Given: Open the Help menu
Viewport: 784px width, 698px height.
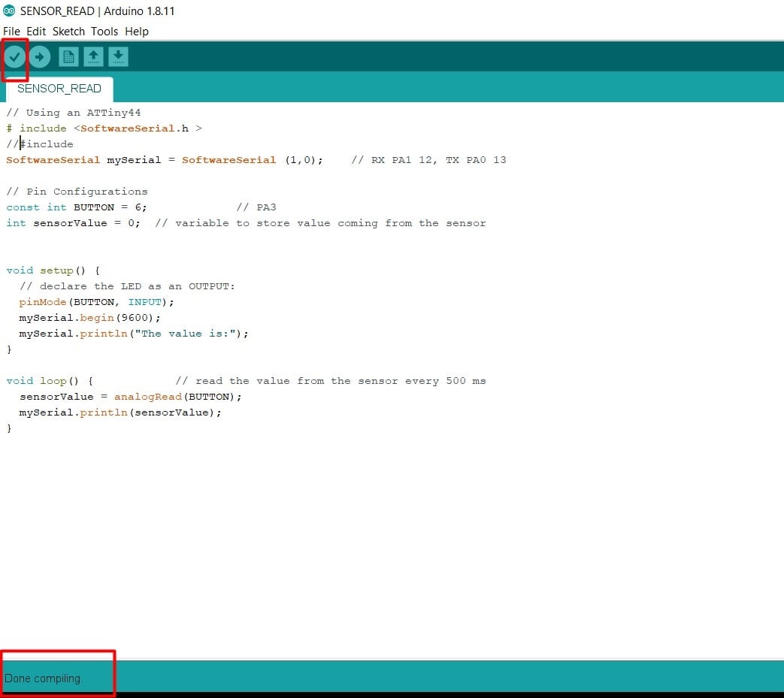Looking at the screenshot, I should (137, 32).
